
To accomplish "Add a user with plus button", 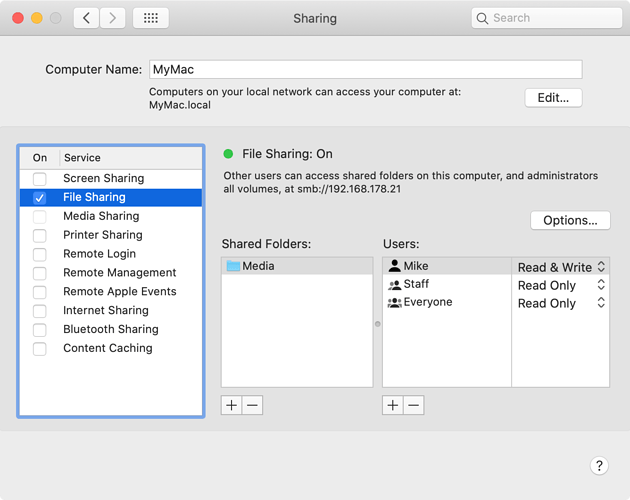I will coord(393,405).
